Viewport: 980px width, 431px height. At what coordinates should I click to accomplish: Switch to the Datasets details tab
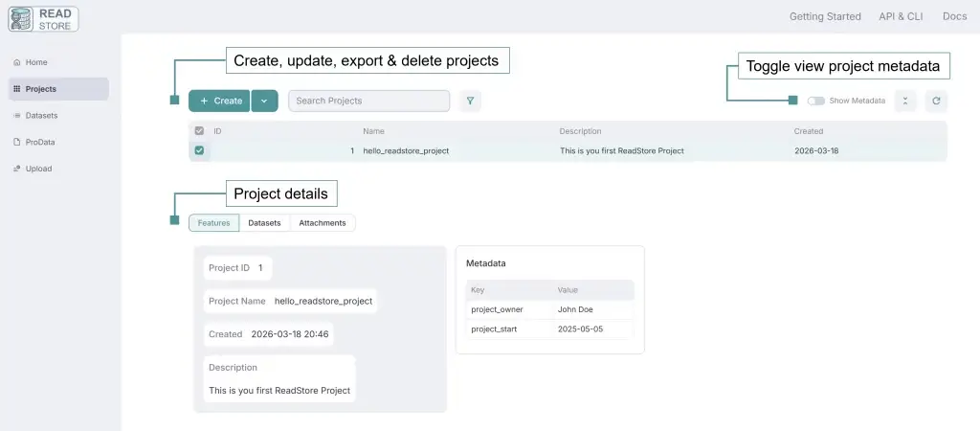pyautogui.click(x=264, y=223)
